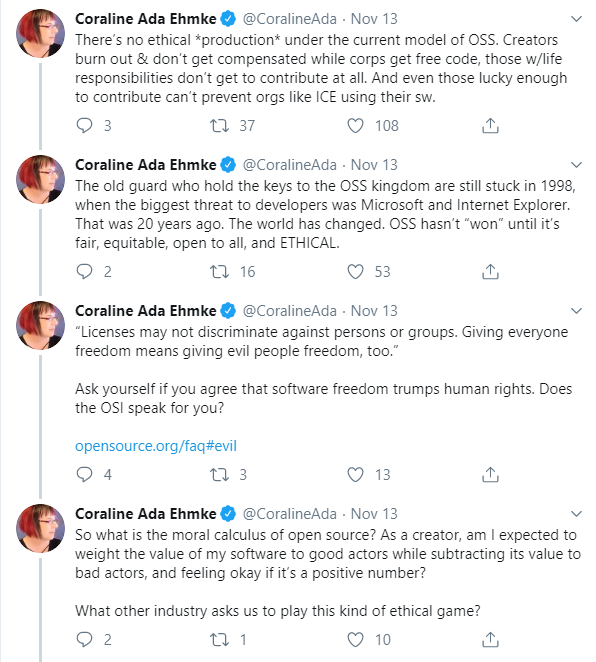Open the opensource.org/faq#evil link

(x=156, y=446)
